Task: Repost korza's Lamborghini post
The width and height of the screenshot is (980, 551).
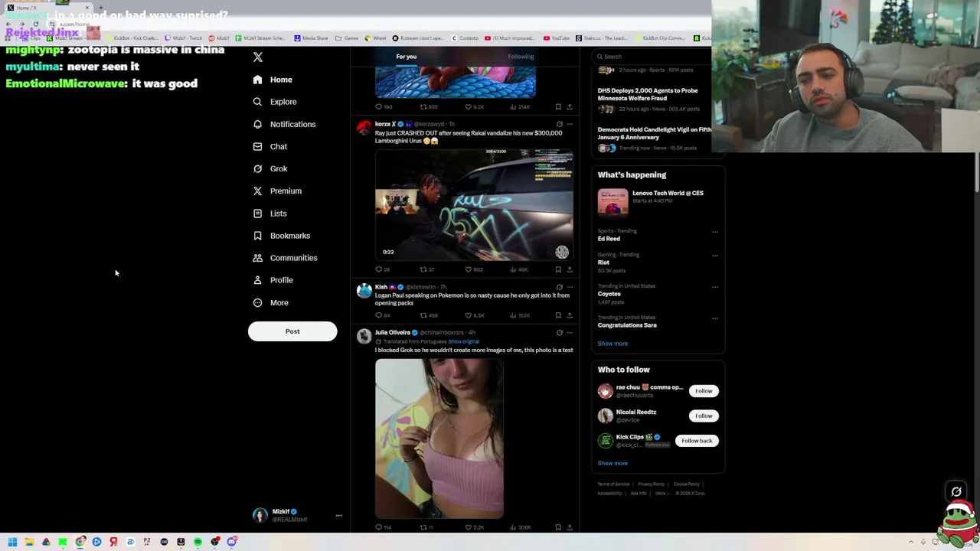Action: click(x=426, y=269)
